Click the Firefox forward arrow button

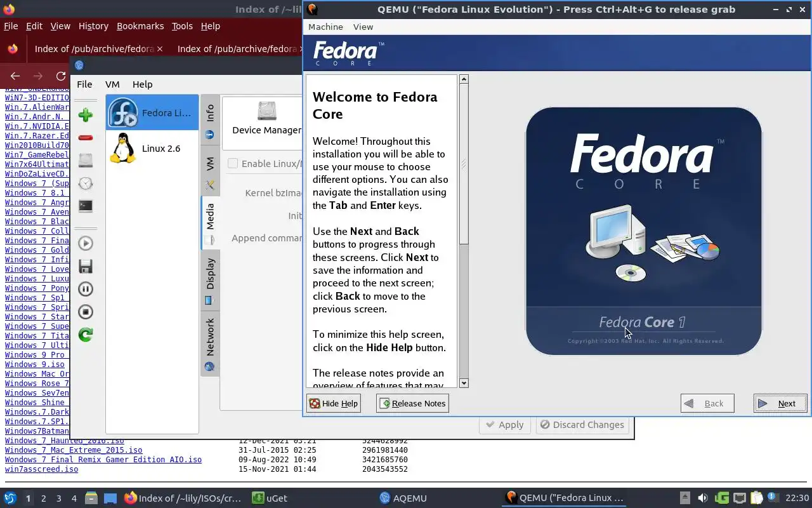tap(38, 76)
